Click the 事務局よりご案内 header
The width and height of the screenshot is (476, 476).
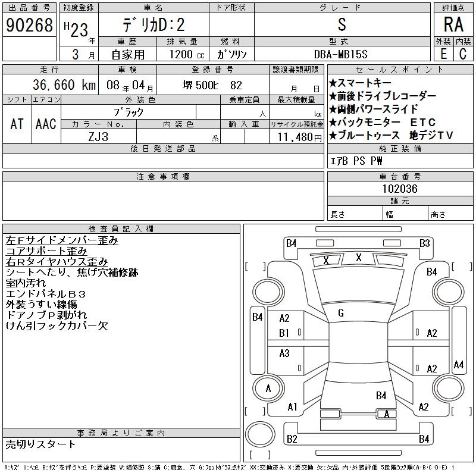click(121, 433)
